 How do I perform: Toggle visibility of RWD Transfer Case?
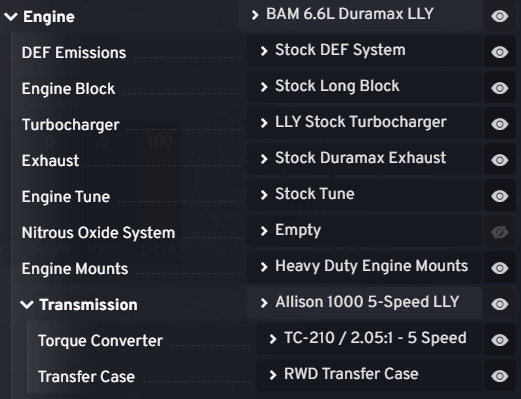(x=500, y=376)
